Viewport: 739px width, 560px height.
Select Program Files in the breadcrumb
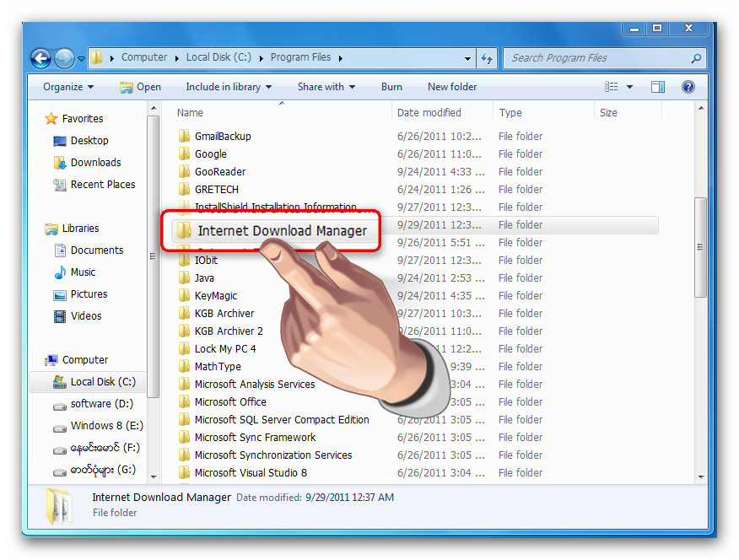300,57
